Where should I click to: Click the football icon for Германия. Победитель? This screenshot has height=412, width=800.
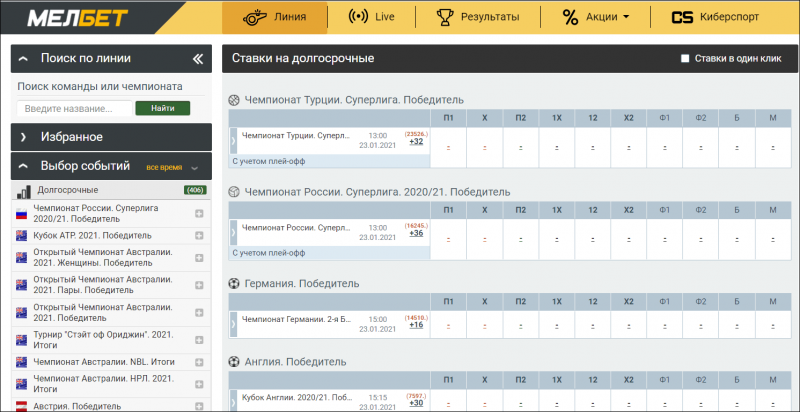(x=233, y=284)
